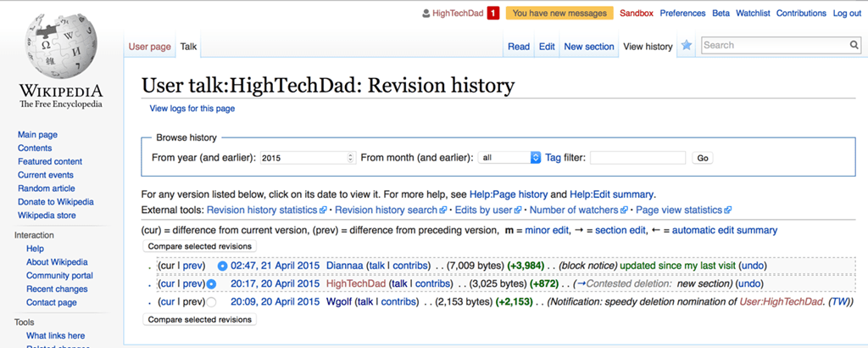Switch to the Talk tab
This screenshot has width=868, height=348.
188,47
